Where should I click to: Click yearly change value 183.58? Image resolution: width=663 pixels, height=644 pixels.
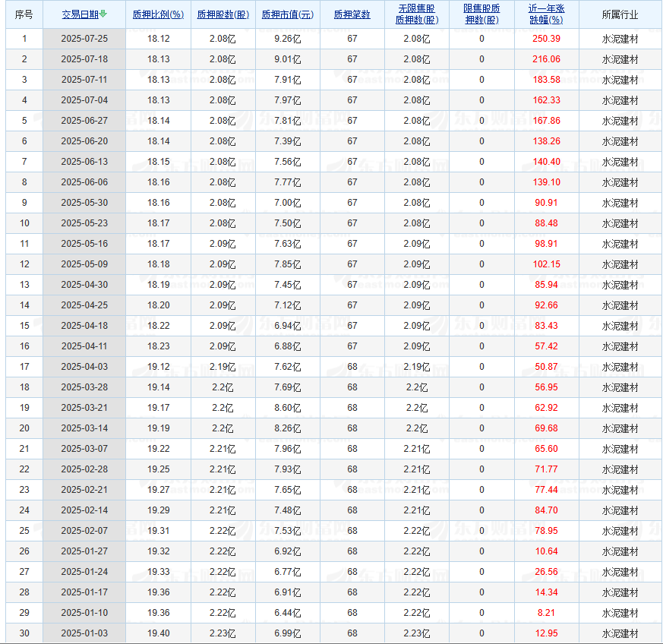pyautogui.click(x=546, y=80)
